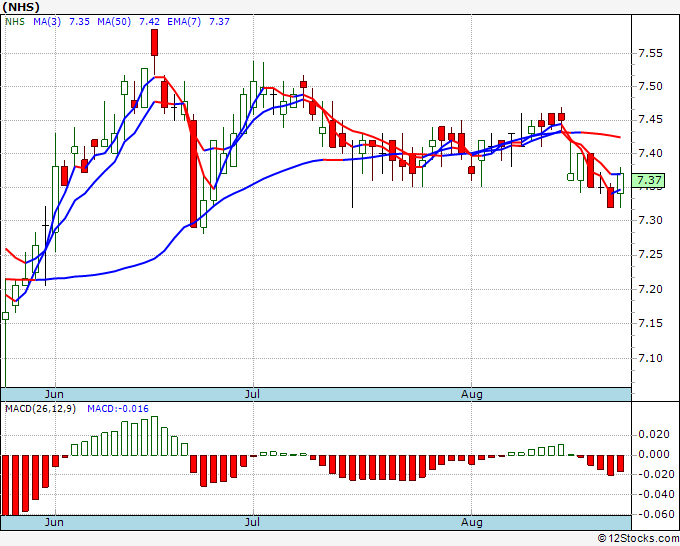Viewport: 680px width, 546px height.
Task: Click the tallest green MACD histogram bar
Action: click(x=154, y=436)
